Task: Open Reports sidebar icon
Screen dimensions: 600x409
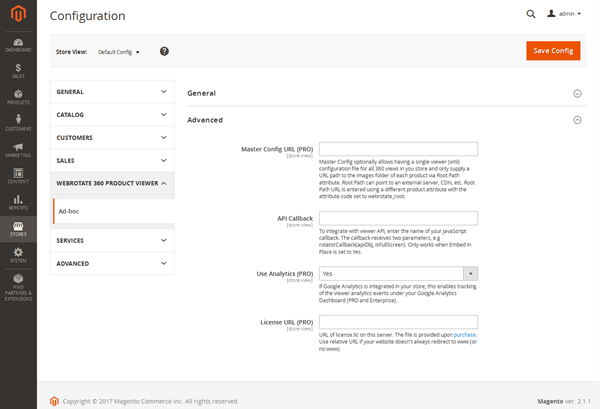Action: pos(18,203)
